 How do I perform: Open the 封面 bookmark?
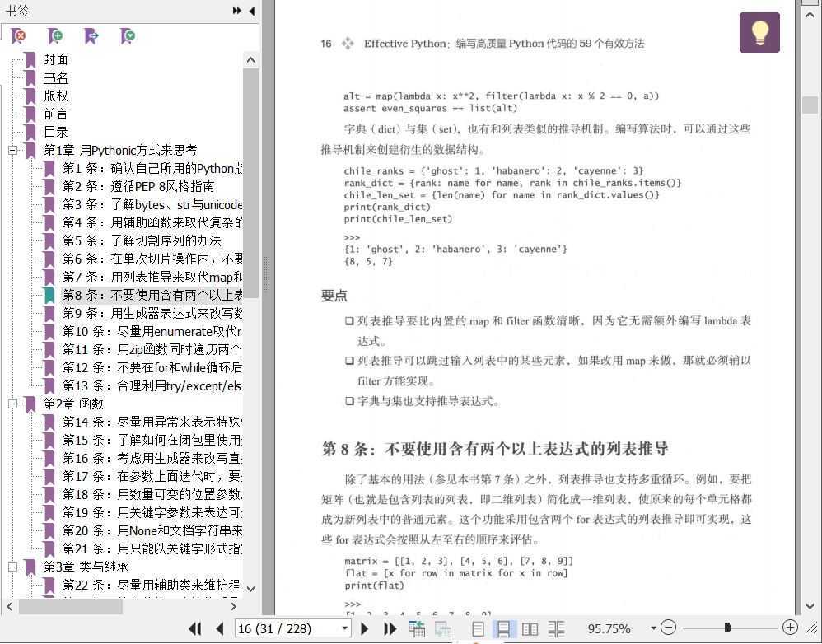55,60
